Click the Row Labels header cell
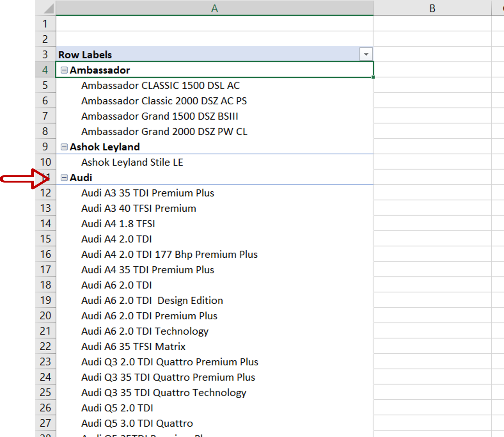This screenshot has width=504, height=437. (172, 54)
